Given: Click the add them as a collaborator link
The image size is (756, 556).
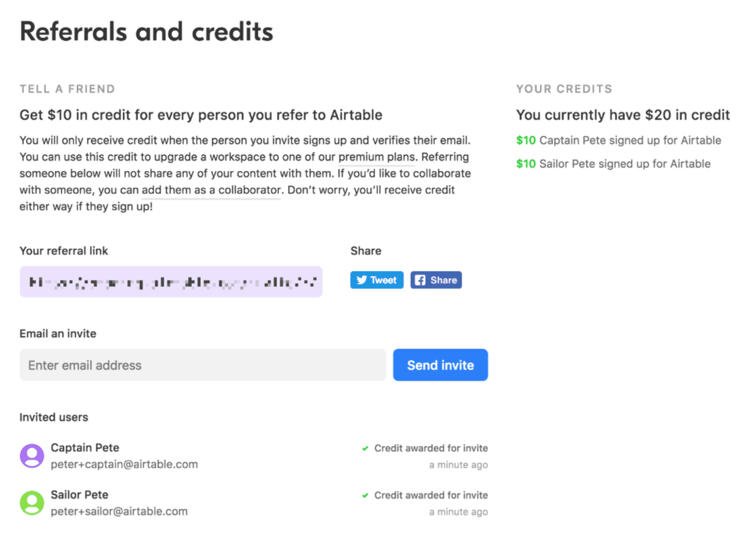Looking at the screenshot, I should [x=211, y=190].
